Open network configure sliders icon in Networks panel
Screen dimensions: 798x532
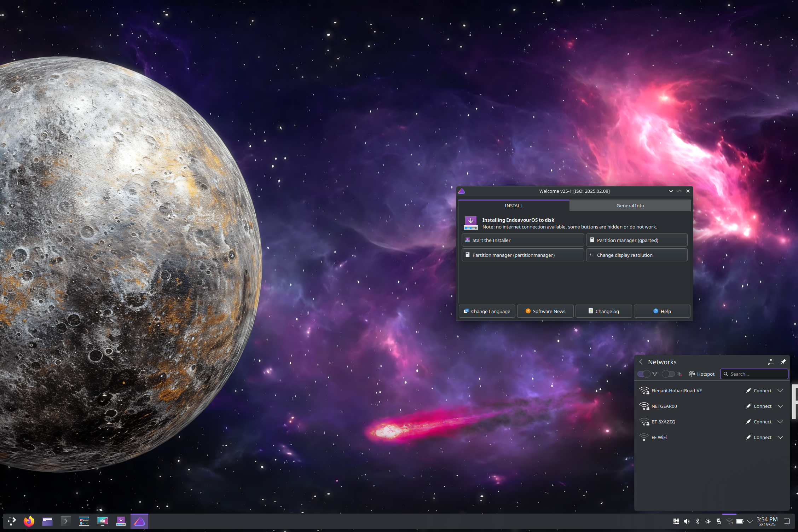point(770,362)
